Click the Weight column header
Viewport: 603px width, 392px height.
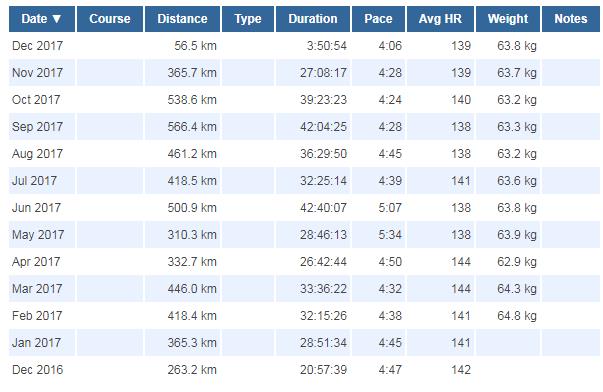point(508,19)
